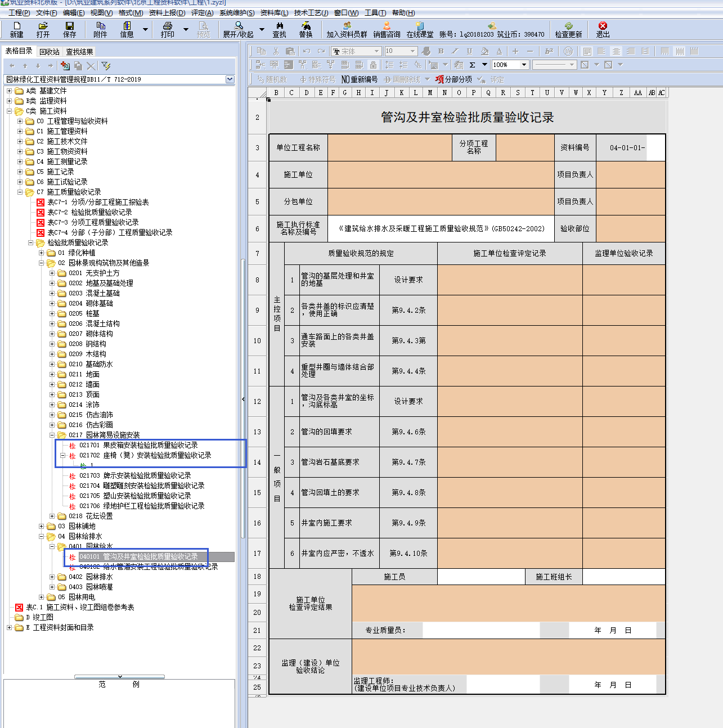This screenshot has width=723, height=728.
Task: Collapse the 0217 园林简易设施安装 node
Action: point(52,435)
